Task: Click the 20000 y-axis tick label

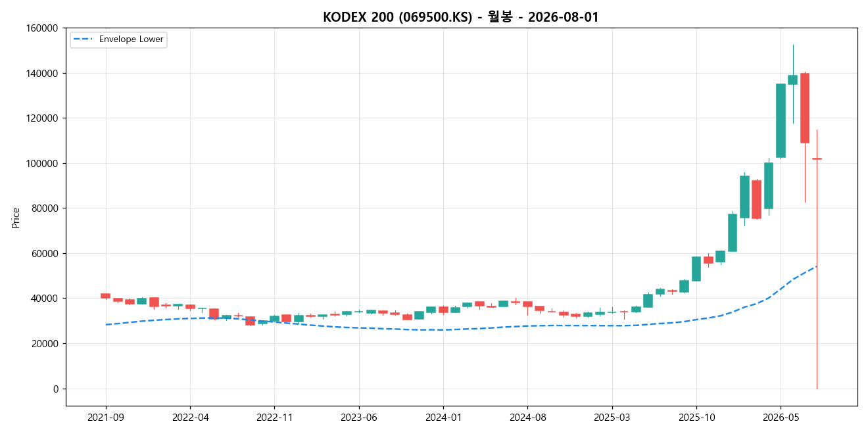Action: pos(45,343)
